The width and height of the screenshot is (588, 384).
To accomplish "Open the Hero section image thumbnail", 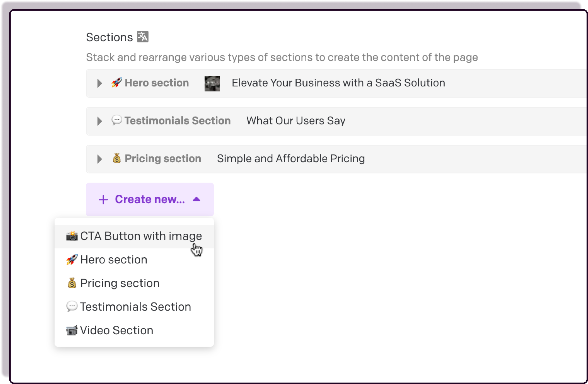I will (212, 83).
